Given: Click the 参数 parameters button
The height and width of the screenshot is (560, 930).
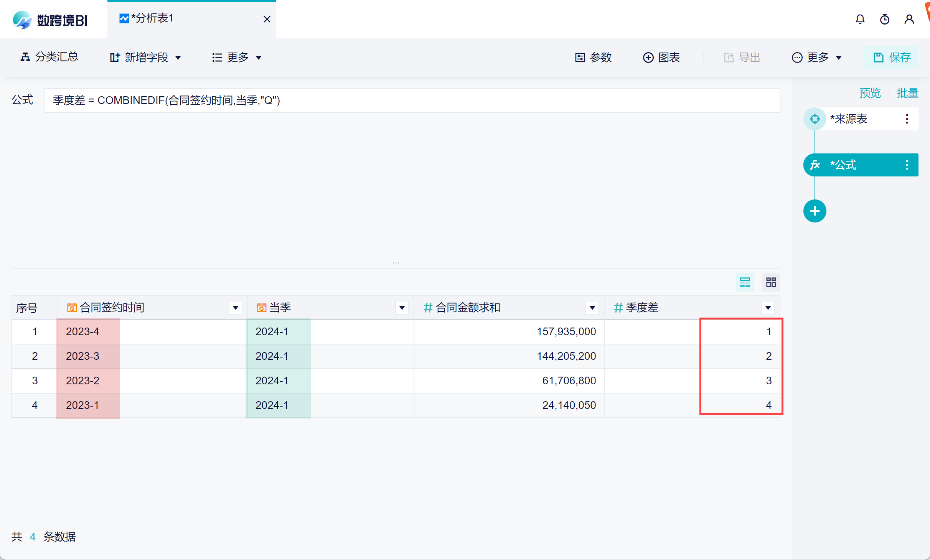Looking at the screenshot, I should pos(593,58).
